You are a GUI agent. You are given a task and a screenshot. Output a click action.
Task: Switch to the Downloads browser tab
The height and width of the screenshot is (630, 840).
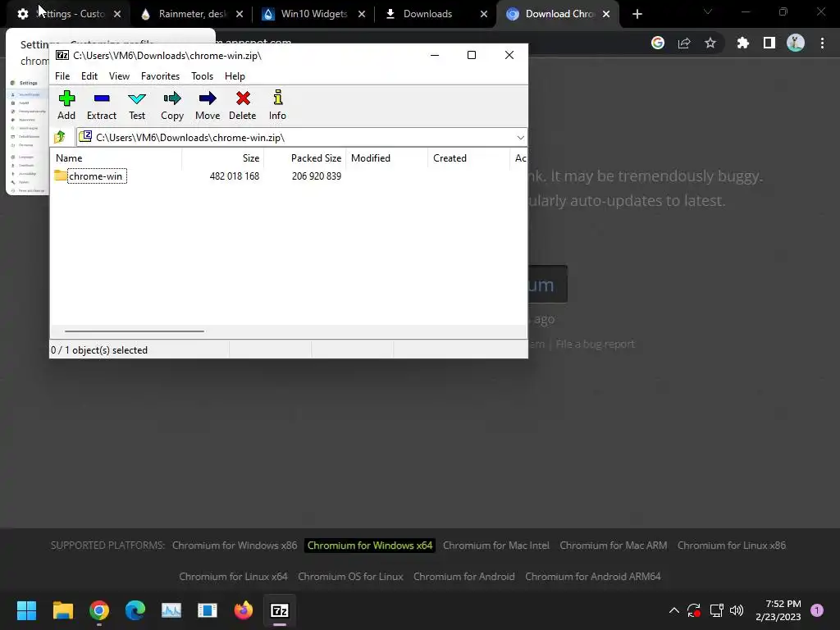[436, 14]
